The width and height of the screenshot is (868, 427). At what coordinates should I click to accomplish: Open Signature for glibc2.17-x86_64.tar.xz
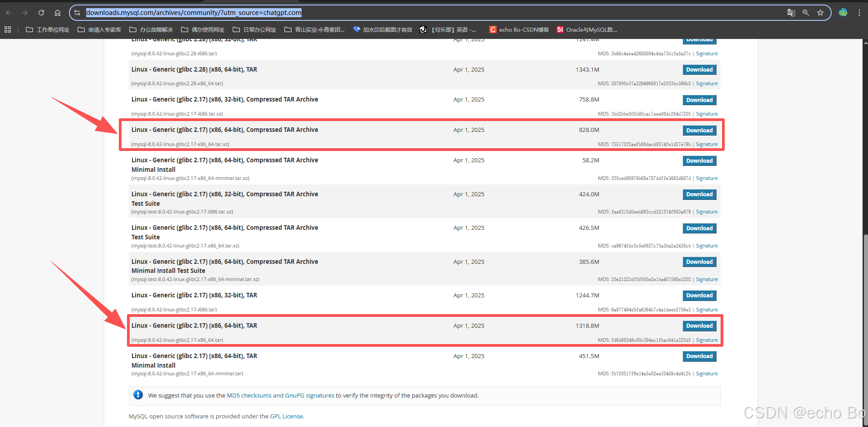point(707,144)
